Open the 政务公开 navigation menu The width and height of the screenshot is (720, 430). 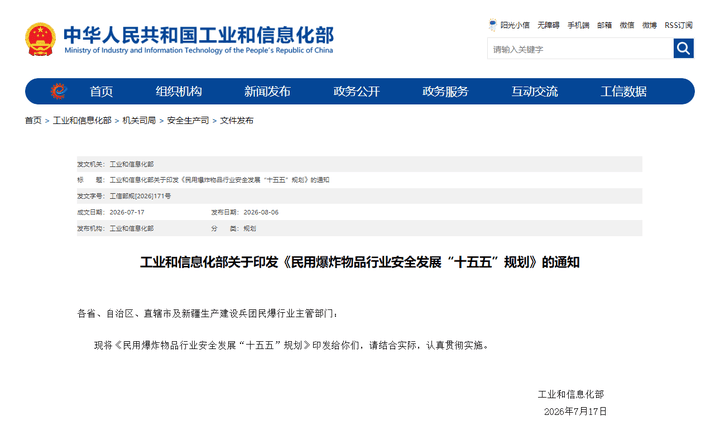pyautogui.click(x=356, y=91)
